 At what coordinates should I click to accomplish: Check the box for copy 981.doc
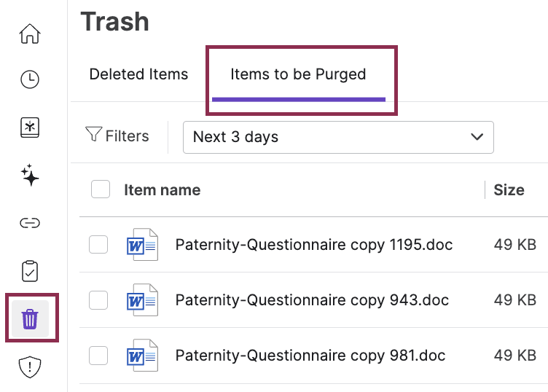[x=98, y=356]
